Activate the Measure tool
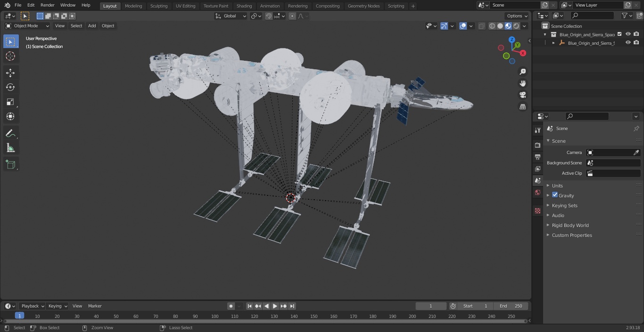644x332 pixels. tap(10, 148)
